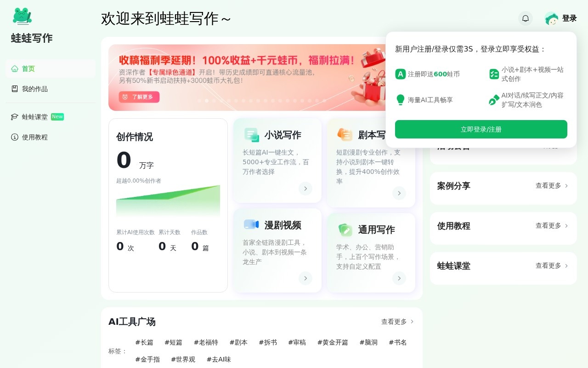Click the checklist icon beside 小说+剧本+视频一站式创作
The width and height of the screenshot is (588, 368).
click(x=494, y=74)
